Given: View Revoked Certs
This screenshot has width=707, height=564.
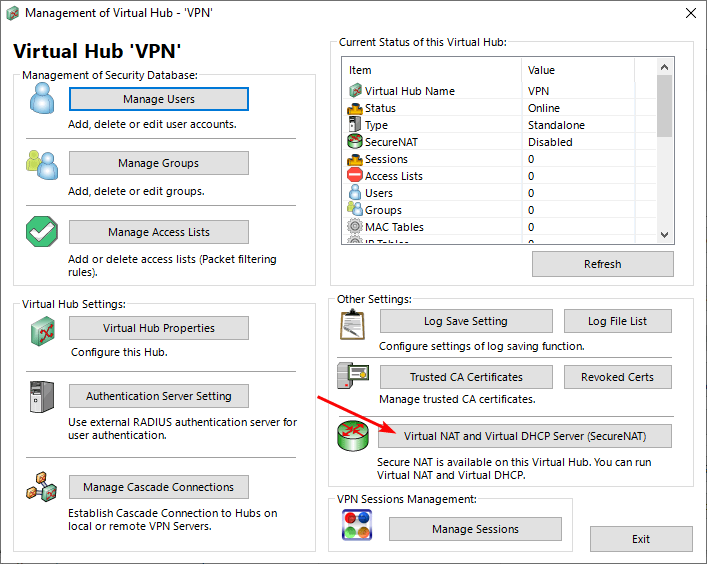Looking at the screenshot, I should (x=616, y=377).
